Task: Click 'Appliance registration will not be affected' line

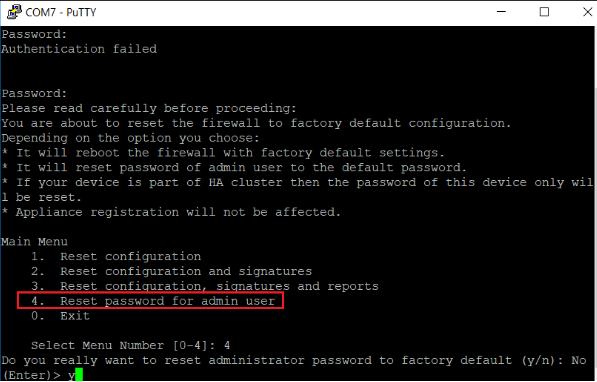Action: pos(171,212)
